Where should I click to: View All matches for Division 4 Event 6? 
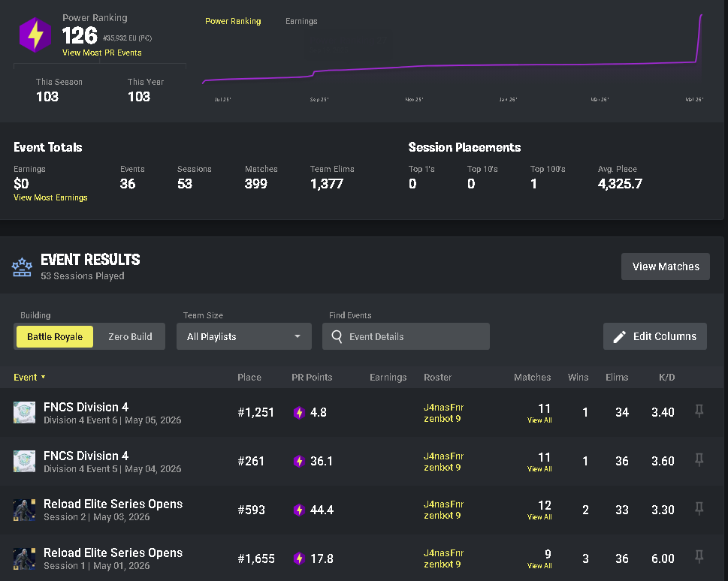click(x=539, y=420)
